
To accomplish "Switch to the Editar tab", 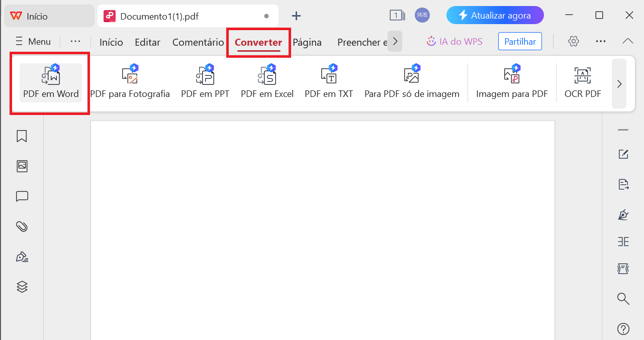I will [147, 42].
